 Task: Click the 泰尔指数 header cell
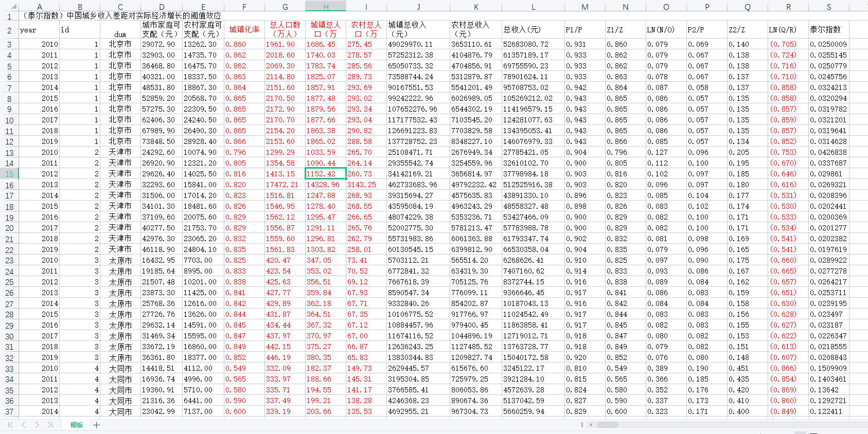(x=829, y=30)
